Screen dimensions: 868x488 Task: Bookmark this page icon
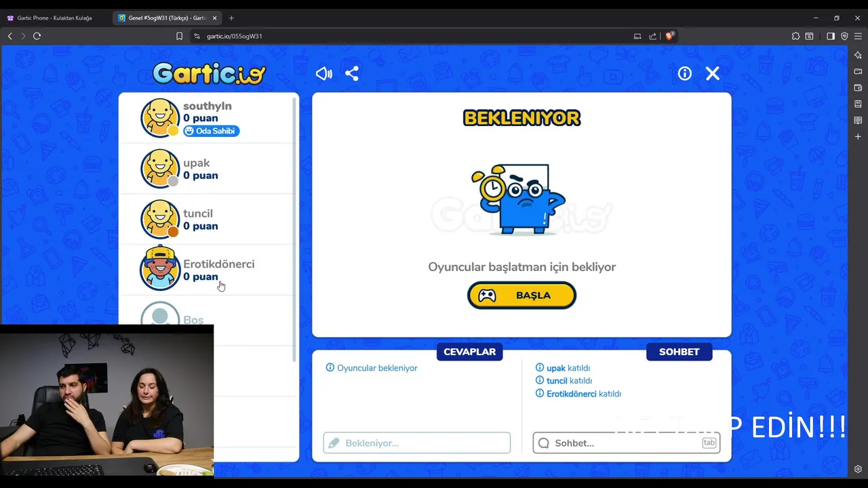click(x=179, y=36)
